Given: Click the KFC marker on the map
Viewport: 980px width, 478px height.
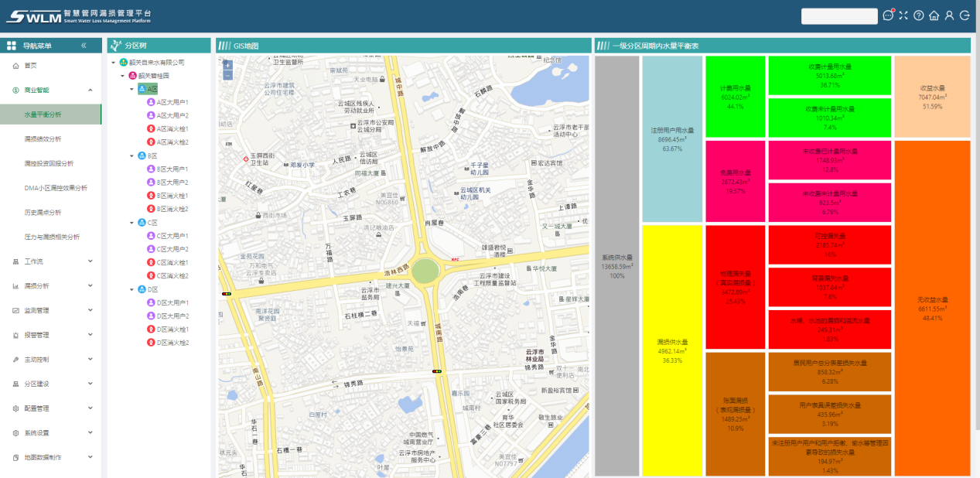Looking at the screenshot, I should tap(455, 259).
